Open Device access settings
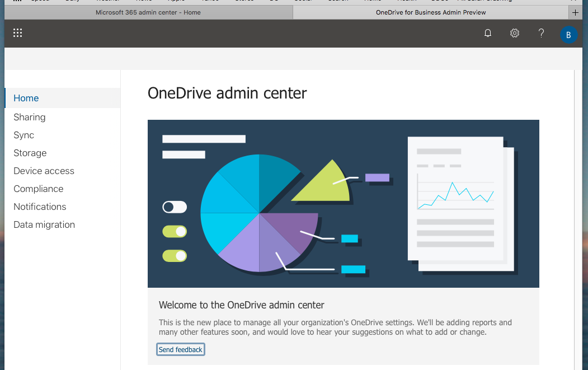 tap(44, 171)
